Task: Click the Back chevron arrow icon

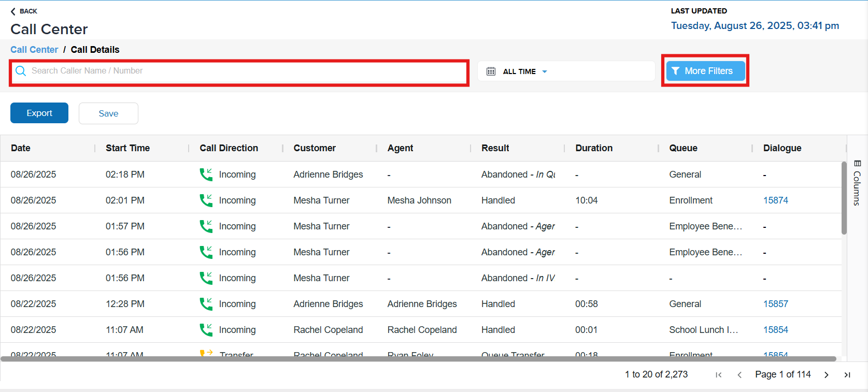Action: pyautogui.click(x=13, y=11)
